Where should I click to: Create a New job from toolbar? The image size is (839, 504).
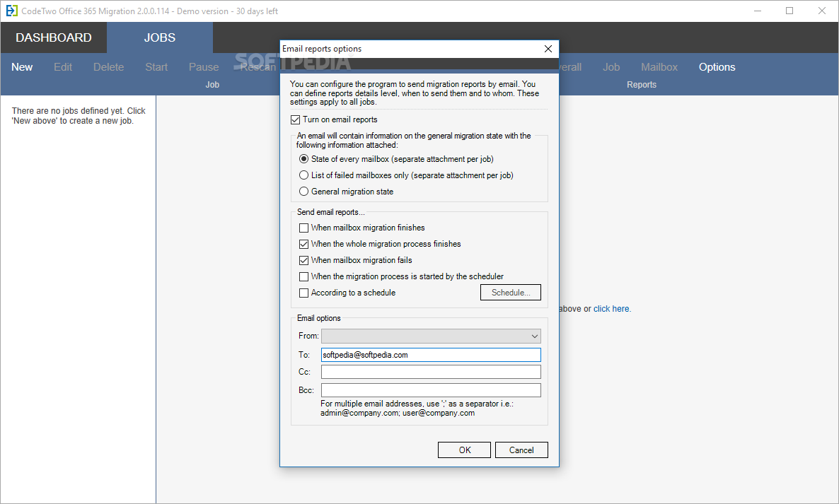(x=22, y=67)
